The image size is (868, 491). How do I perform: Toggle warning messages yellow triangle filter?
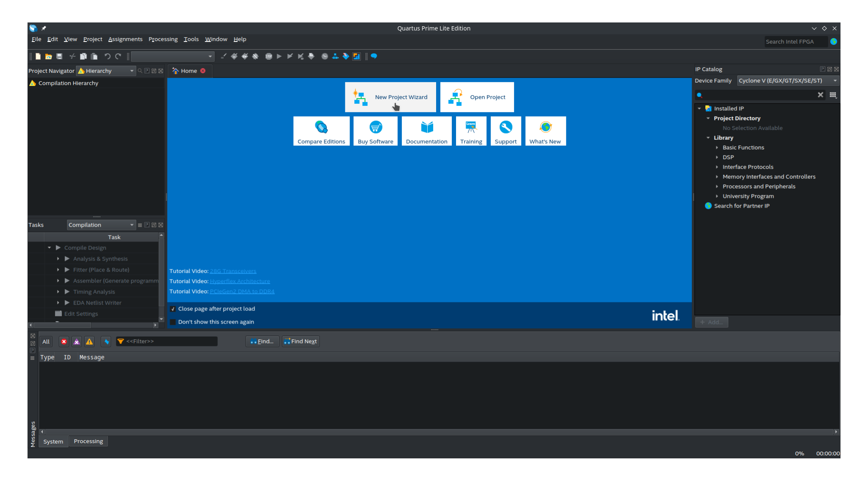(x=89, y=341)
